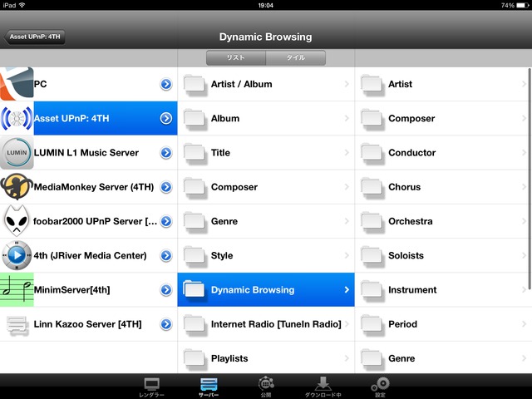The image size is (532, 399).
Task: Click the Instrument folder icon
Action: click(x=372, y=290)
